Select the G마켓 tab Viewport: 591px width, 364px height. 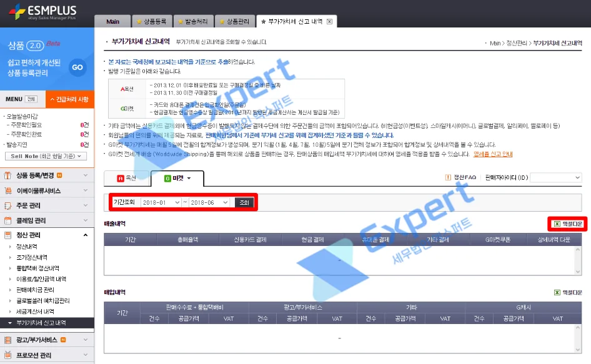pyautogui.click(x=177, y=178)
